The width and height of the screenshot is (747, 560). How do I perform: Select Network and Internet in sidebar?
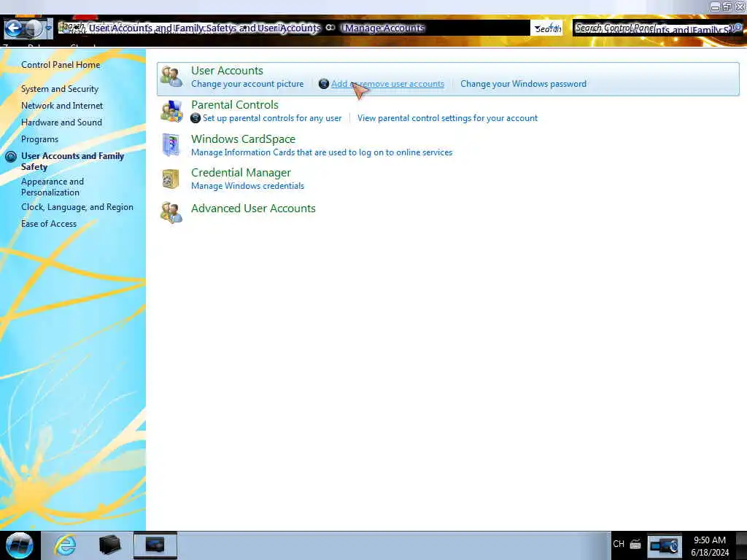click(62, 106)
